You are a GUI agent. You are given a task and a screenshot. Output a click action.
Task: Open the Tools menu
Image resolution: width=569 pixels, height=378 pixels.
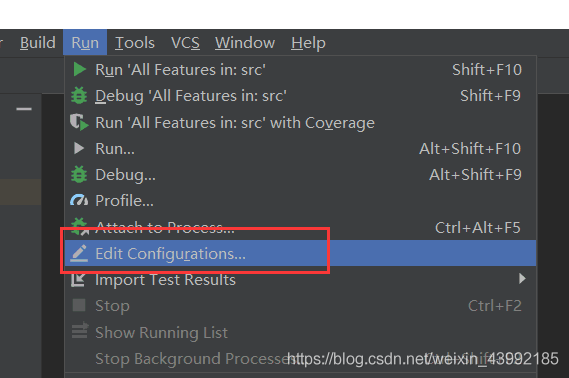point(135,43)
